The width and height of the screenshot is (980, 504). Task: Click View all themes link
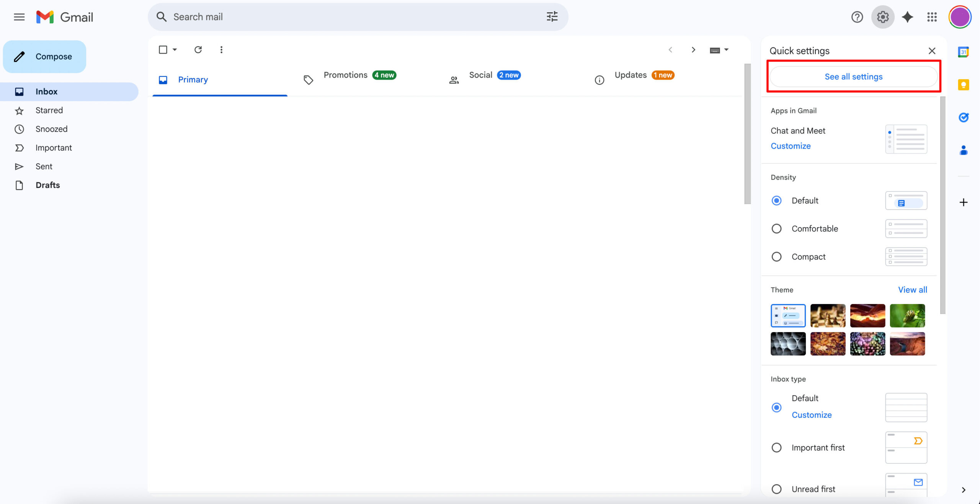pos(913,290)
